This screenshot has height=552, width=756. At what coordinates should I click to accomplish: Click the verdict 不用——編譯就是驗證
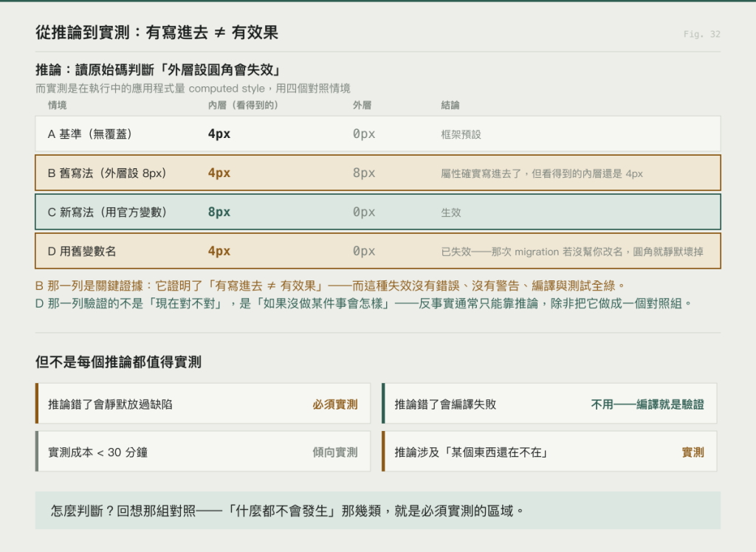click(647, 404)
